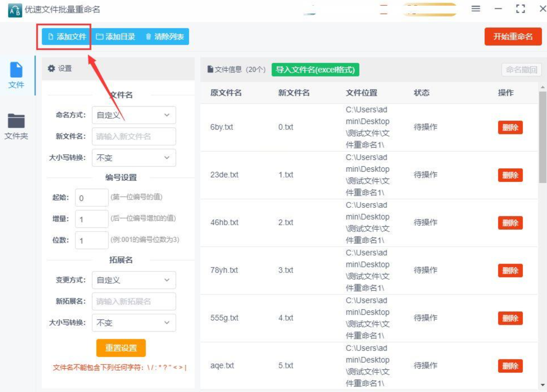Screen dimensions: 547x392
Task: Click the Add File (添加文件) toolbar button
Action: tap(67, 36)
